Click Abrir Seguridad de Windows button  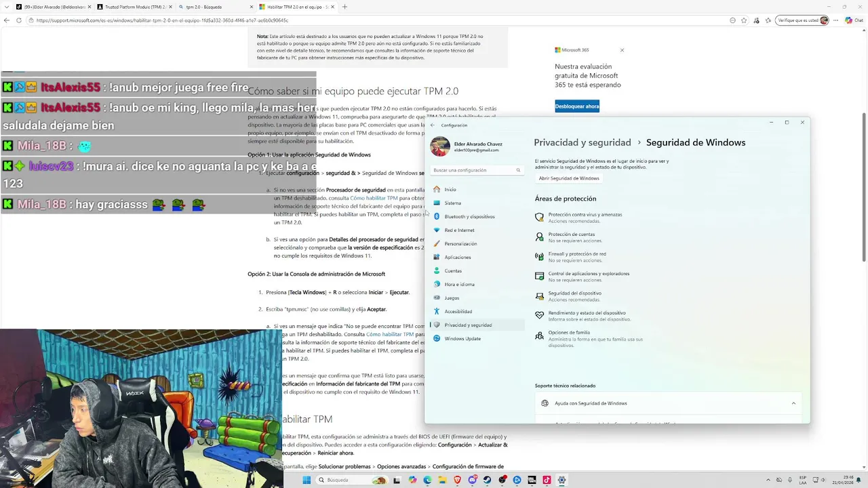pos(569,178)
